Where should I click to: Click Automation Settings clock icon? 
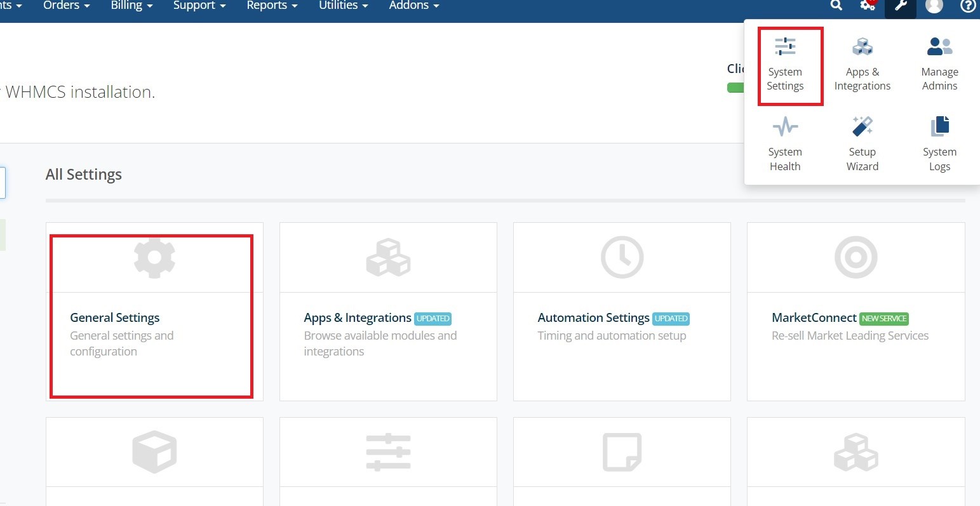[x=622, y=257]
